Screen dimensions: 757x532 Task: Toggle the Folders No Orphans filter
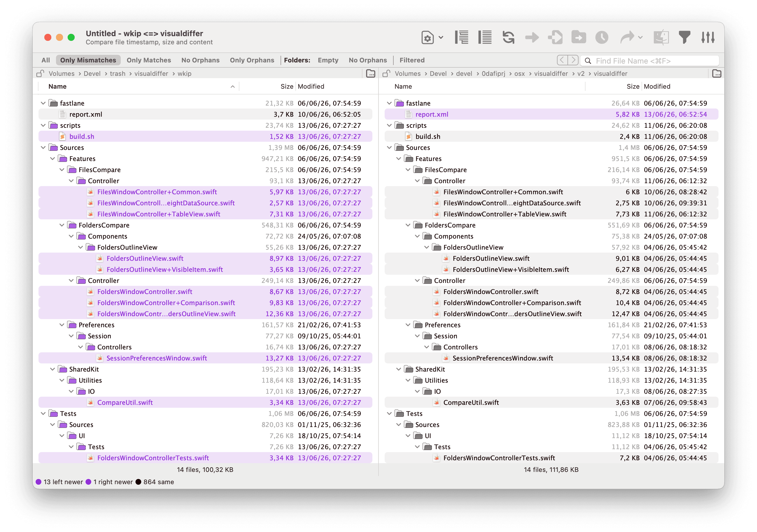pos(368,60)
